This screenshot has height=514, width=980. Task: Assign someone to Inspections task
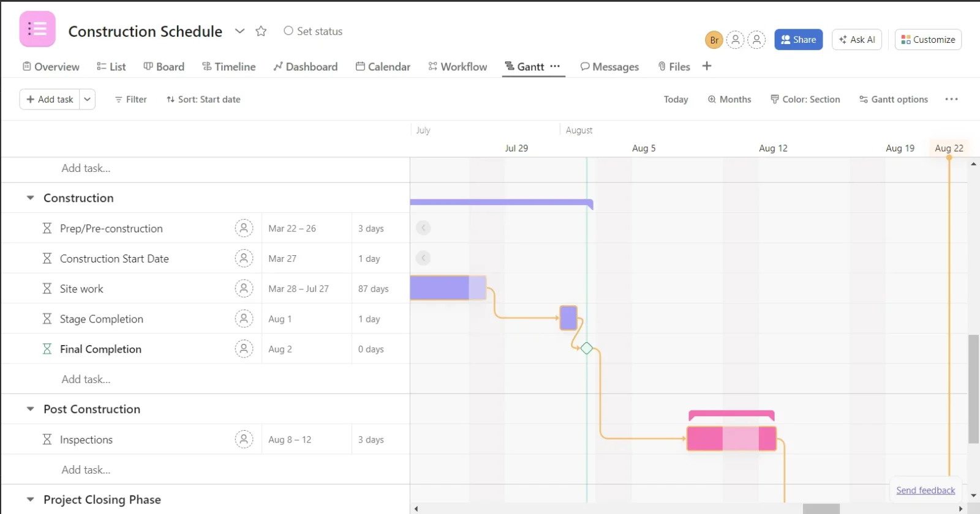coord(244,439)
